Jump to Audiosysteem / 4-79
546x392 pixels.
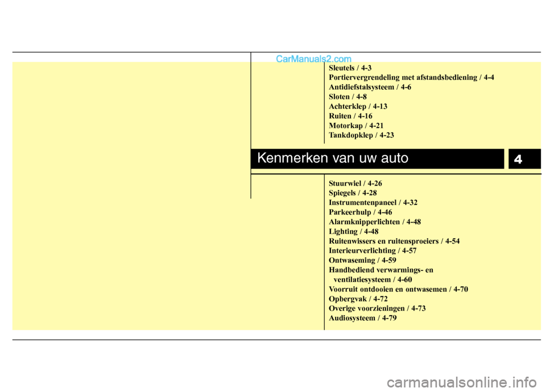[362, 318]
